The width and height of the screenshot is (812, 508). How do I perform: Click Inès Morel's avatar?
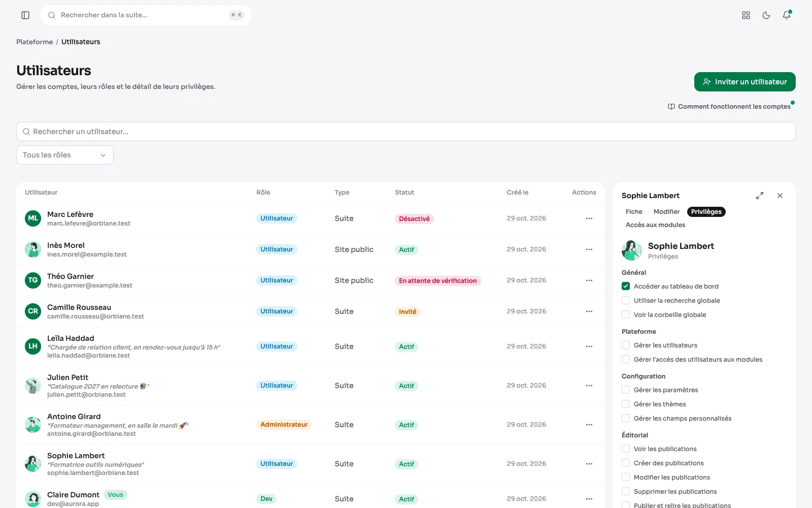[33, 249]
